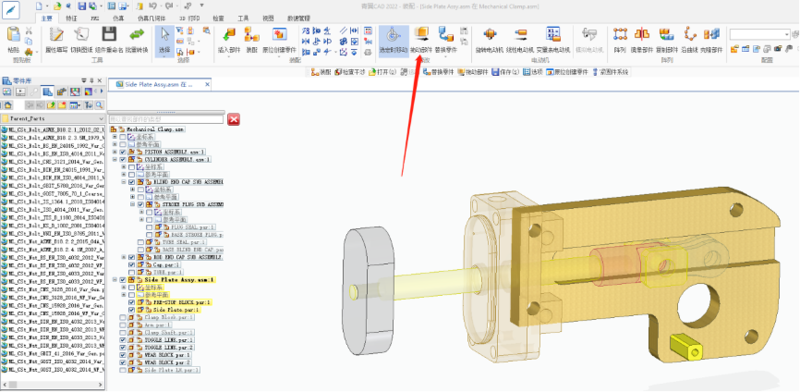Select the arrow Select tool
This screenshot has width=800, height=392.
point(165,40)
